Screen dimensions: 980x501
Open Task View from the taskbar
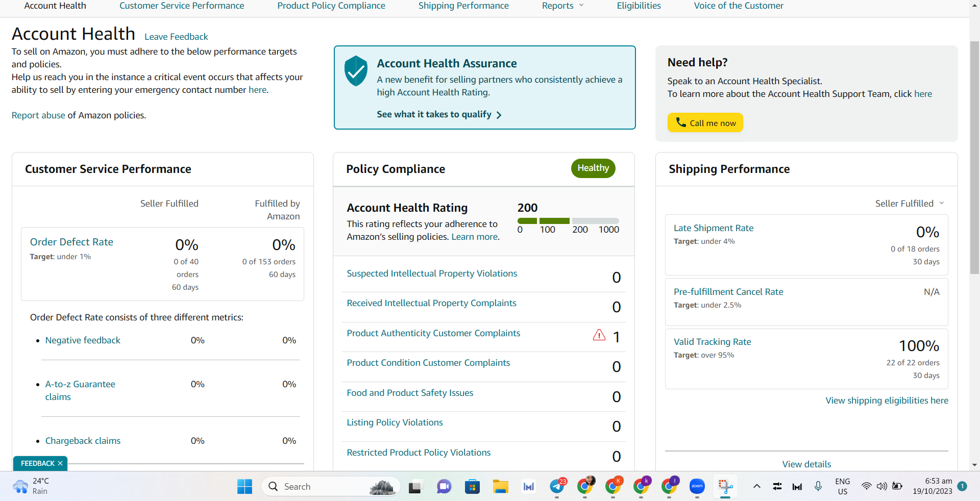point(415,487)
